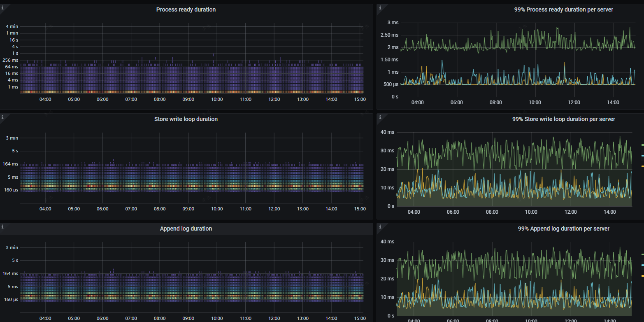Open the Append log duration panel title dropdown
644x322 pixels.
coord(186,229)
